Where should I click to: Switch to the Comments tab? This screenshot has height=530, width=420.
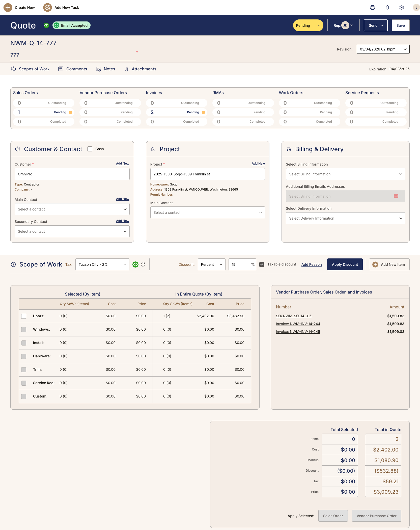pos(76,69)
